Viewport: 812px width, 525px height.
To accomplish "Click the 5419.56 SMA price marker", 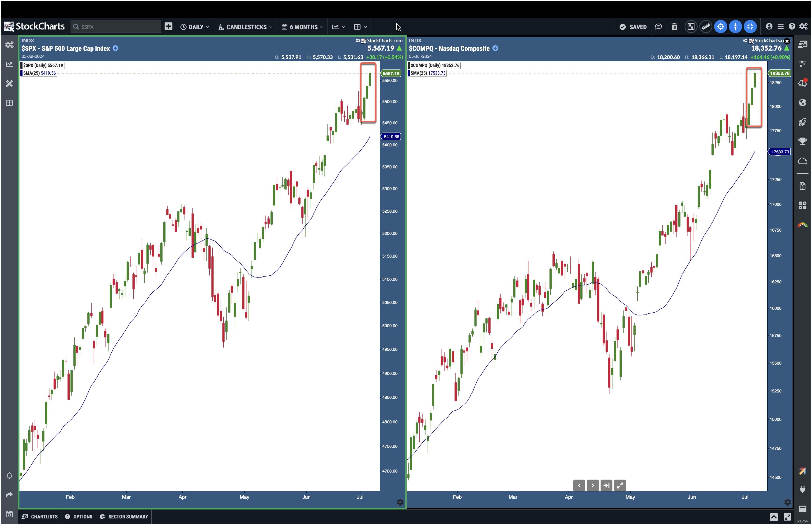I will (391, 136).
